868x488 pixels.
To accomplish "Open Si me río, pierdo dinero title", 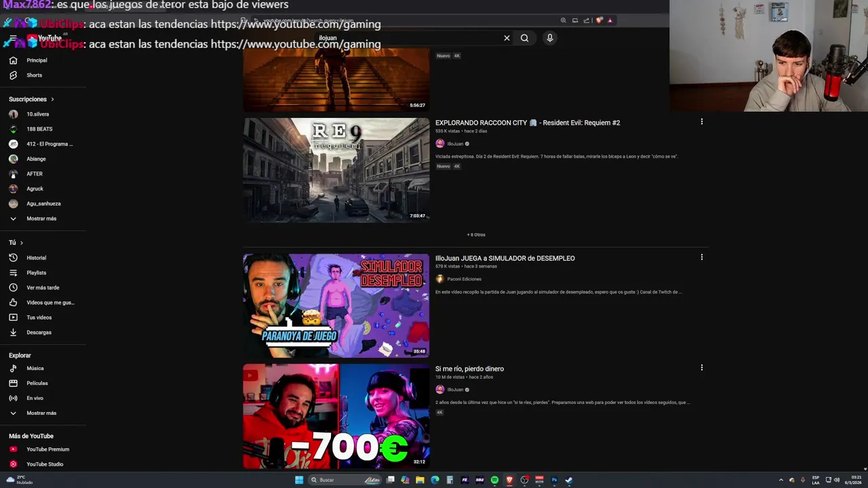I will coord(469,369).
